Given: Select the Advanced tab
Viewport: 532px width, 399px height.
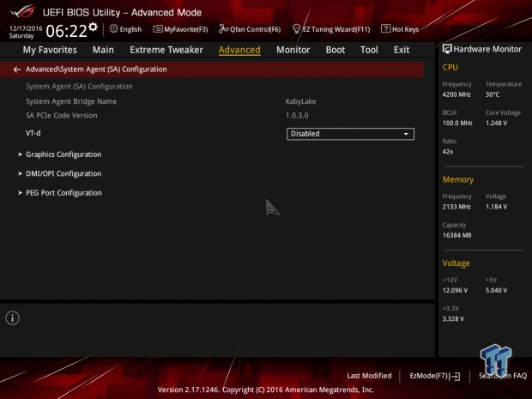Looking at the screenshot, I should pos(239,50).
